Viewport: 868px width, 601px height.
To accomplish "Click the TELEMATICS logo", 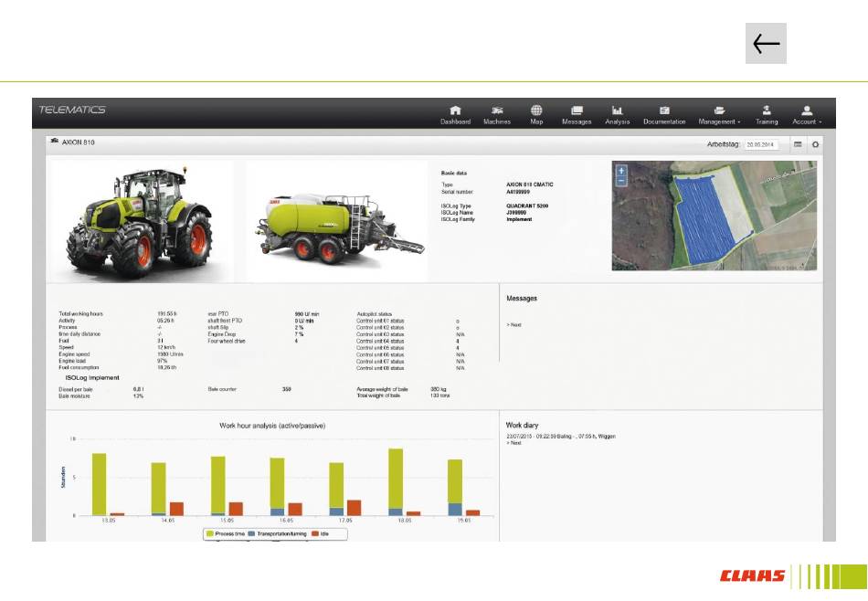I will [x=72, y=110].
